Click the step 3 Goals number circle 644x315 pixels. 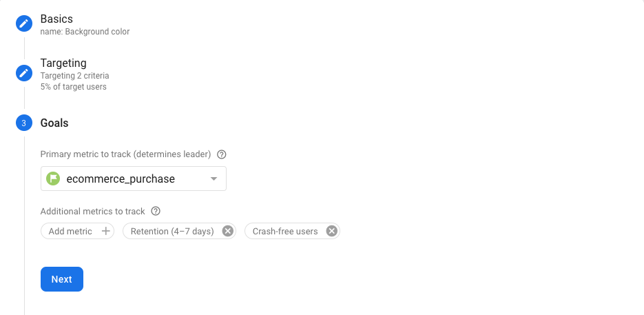point(24,123)
